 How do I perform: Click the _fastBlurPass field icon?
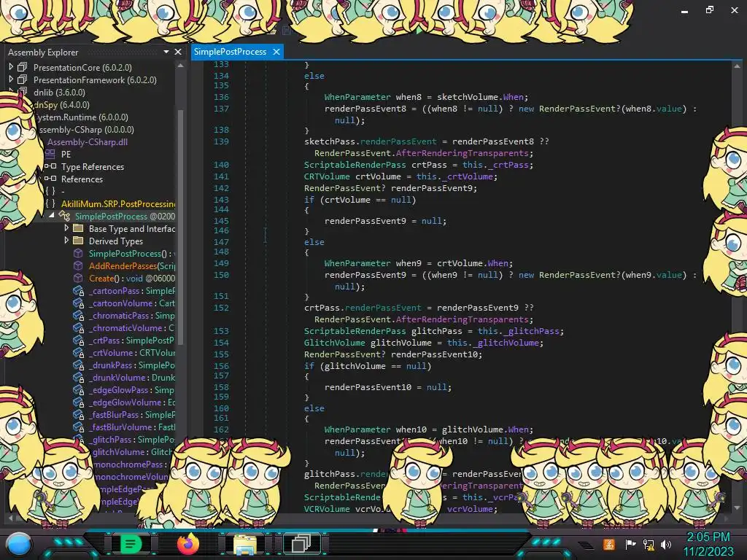[78, 414]
